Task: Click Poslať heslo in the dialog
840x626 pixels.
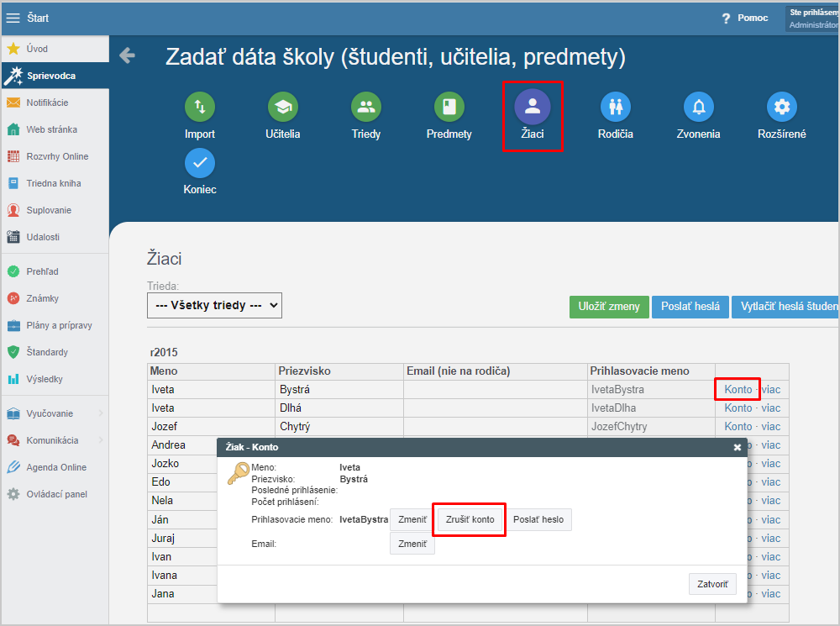Action: coord(538,519)
